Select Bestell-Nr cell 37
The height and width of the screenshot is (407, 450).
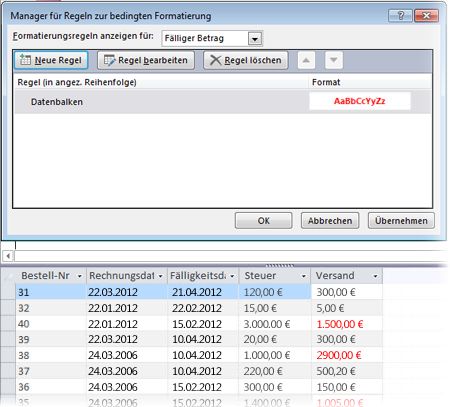pos(51,371)
